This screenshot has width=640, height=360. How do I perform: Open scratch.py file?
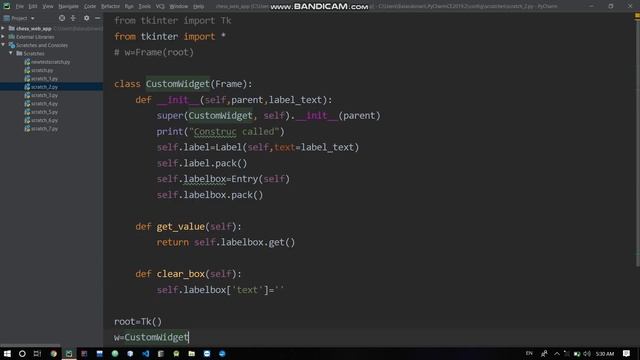point(42,70)
